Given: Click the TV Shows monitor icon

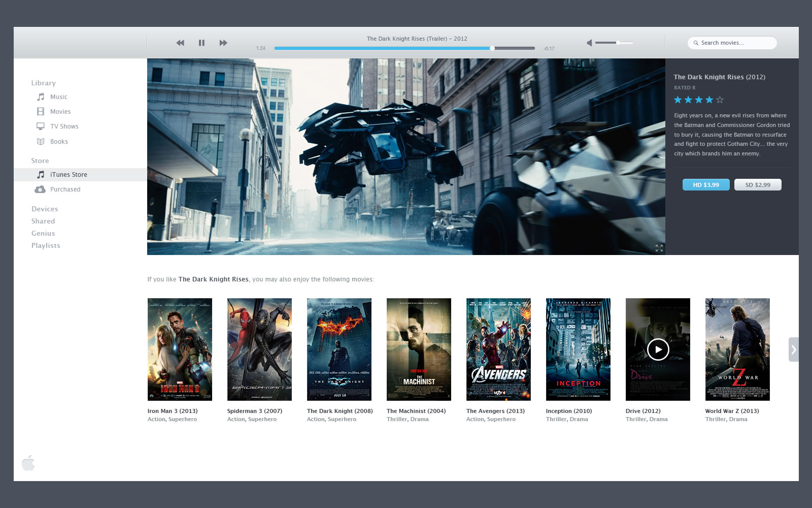Looking at the screenshot, I should (x=41, y=126).
